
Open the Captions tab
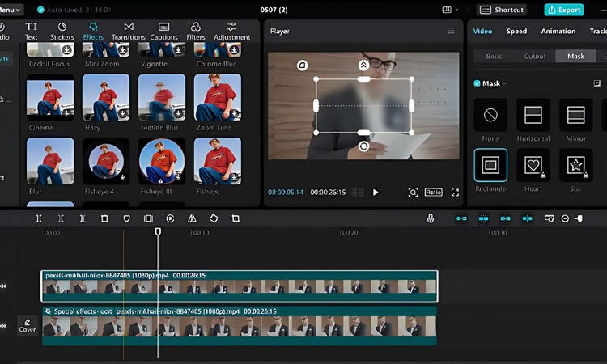163,32
